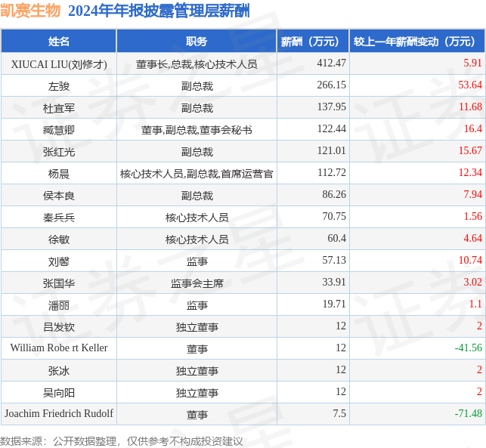The width and height of the screenshot is (486, 448).
Task: Select the salary value 19.71
Action: tap(334, 304)
